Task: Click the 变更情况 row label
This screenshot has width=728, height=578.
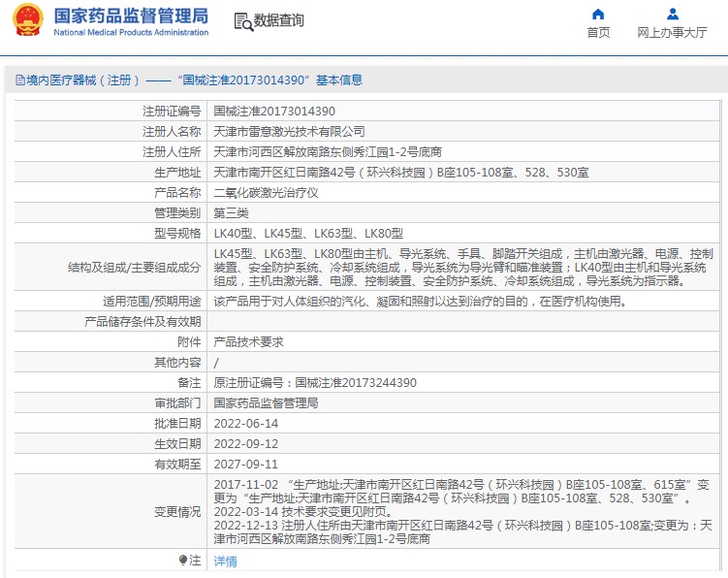Action: tap(177, 512)
